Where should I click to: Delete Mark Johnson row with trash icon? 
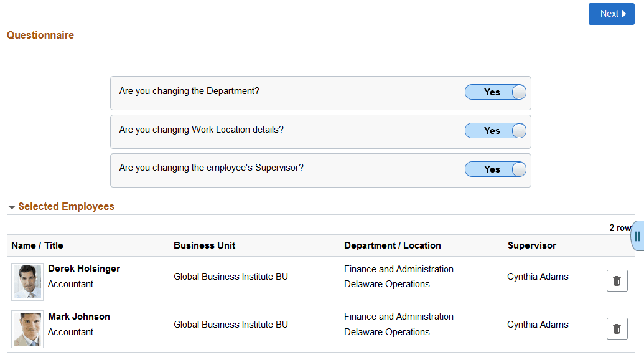pyautogui.click(x=617, y=328)
